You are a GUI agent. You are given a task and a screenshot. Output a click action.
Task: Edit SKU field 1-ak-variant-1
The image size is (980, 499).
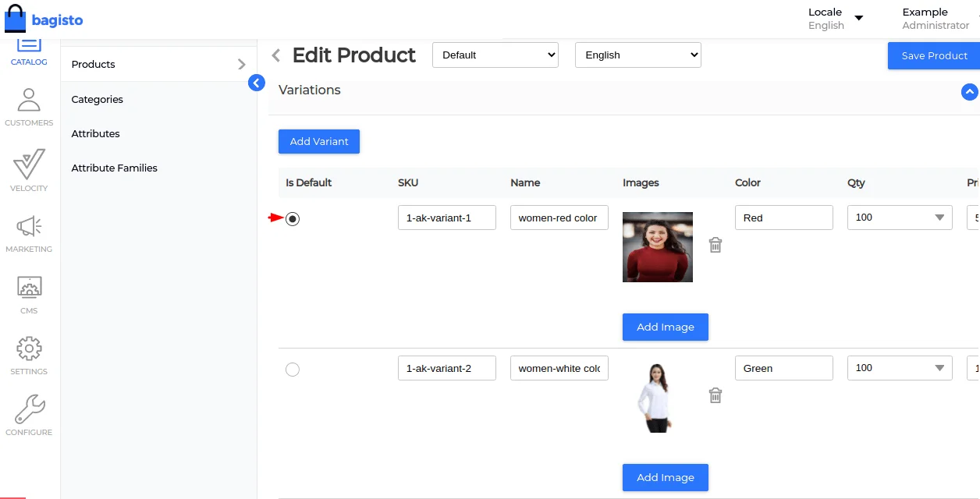pyautogui.click(x=447, y=218)
